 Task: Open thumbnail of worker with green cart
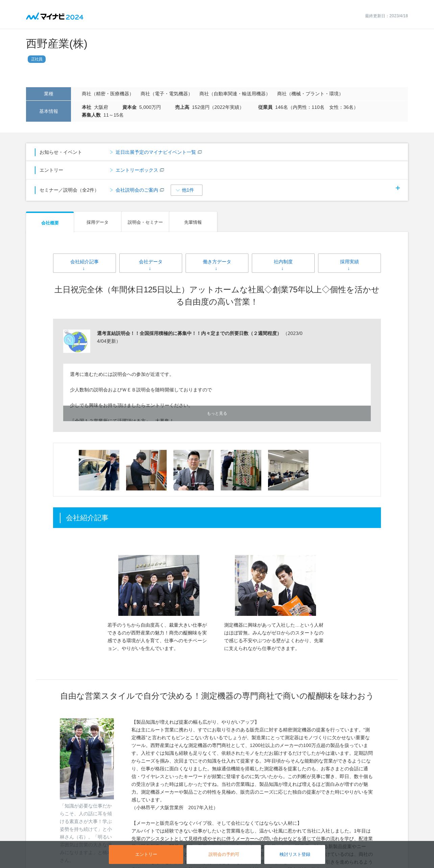tap(241, 470)
